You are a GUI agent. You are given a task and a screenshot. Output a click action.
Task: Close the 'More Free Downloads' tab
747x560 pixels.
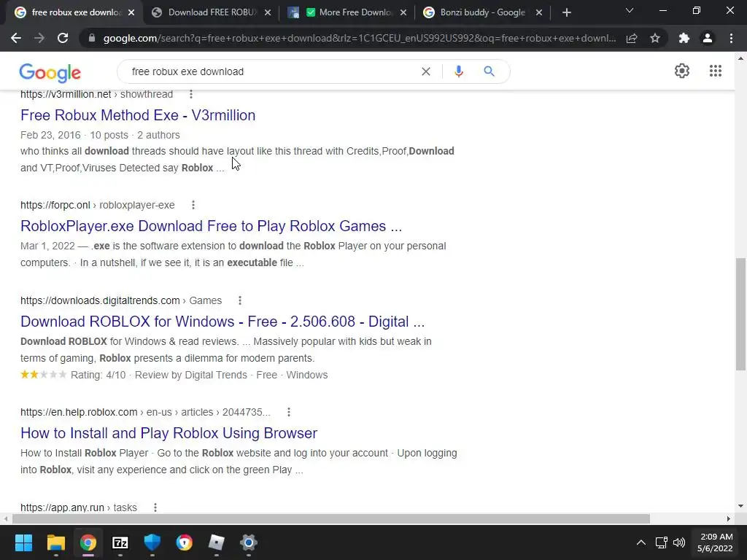pos(403,12)
